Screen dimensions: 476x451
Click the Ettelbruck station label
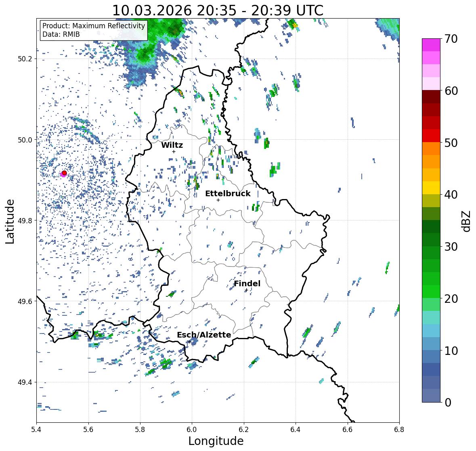click(228, 194)
